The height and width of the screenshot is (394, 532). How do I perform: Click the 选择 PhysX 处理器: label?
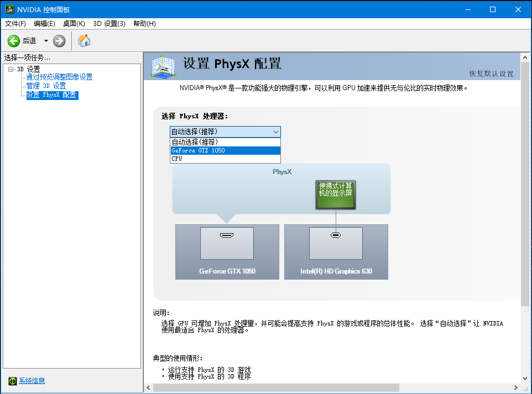[195, 116]
